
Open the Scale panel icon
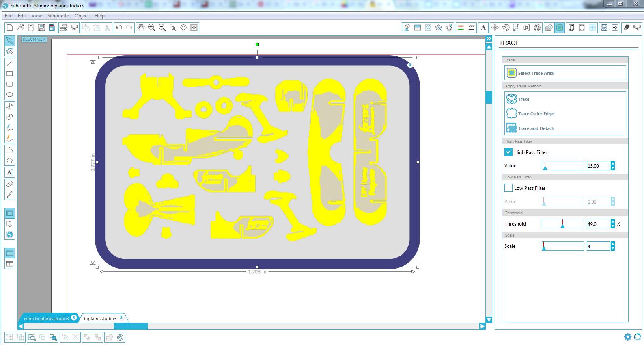click(516, 28)
